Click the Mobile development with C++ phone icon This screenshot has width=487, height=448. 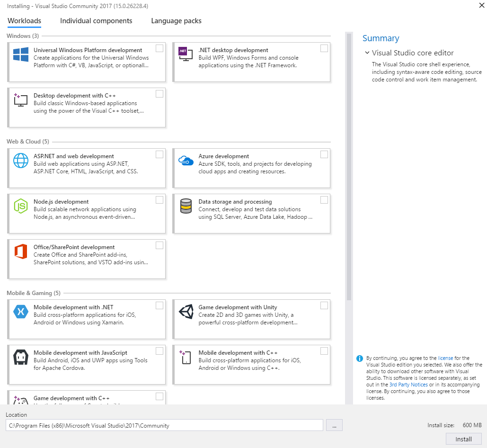pos(186,357)
